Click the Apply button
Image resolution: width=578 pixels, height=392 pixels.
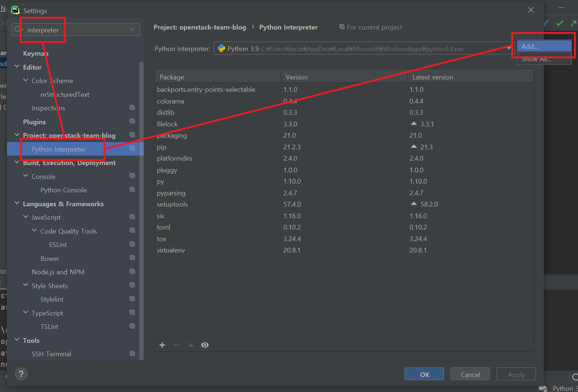point(516,374)
